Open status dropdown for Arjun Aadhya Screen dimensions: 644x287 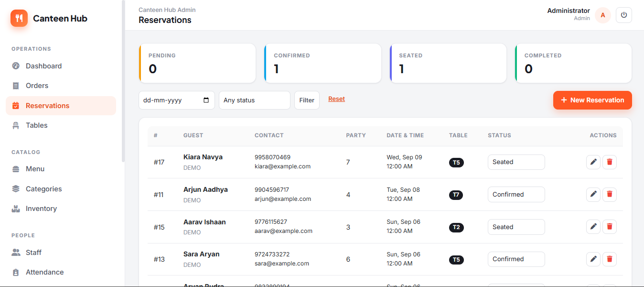[516, 195]
